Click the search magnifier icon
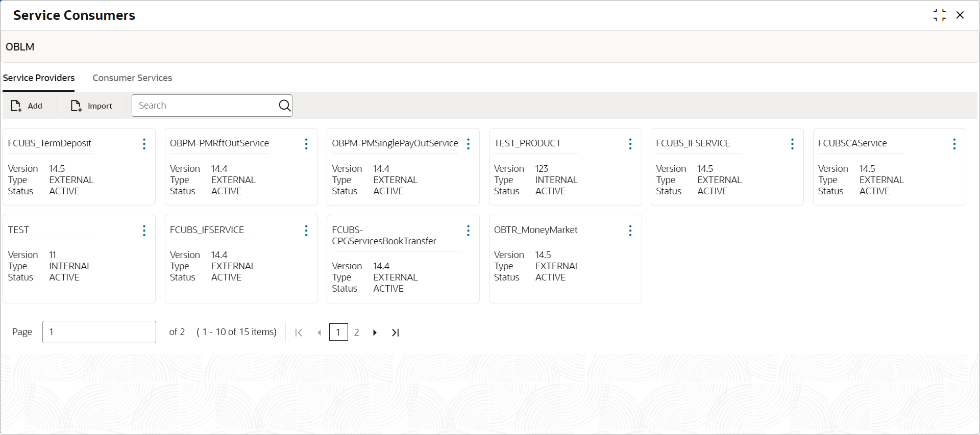Viewport: 980px width, 435px height. pyautogui.click(x=284, y=106)
